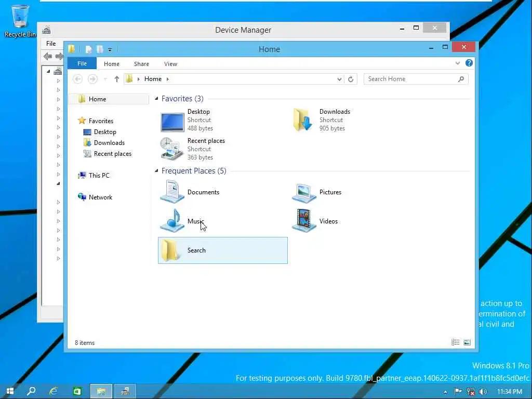Select the Music library icon

pyautogui.click(x=172, y=221)
